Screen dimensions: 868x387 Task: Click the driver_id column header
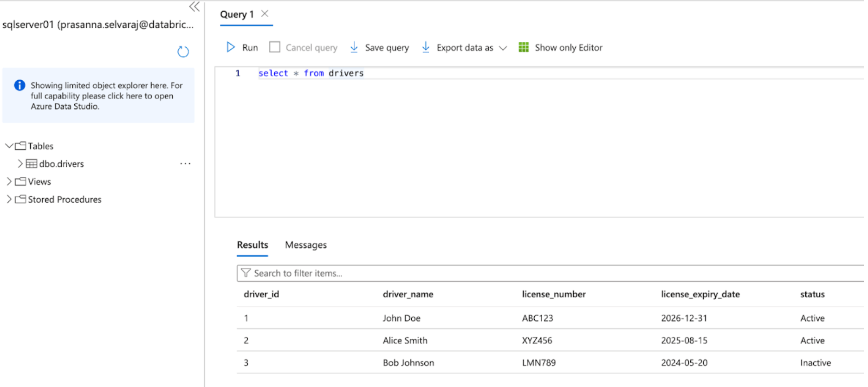[261, 294]
